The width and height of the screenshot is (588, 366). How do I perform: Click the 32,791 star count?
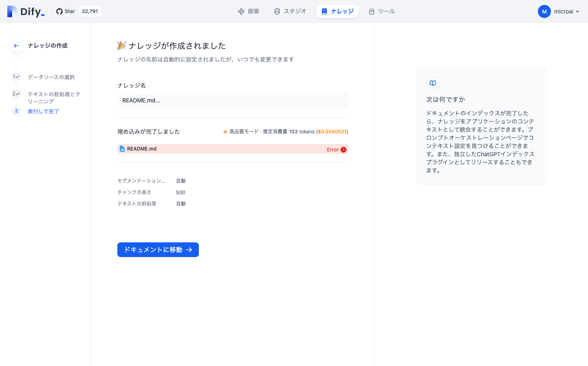pyautogui.click(x=90, y=11)
